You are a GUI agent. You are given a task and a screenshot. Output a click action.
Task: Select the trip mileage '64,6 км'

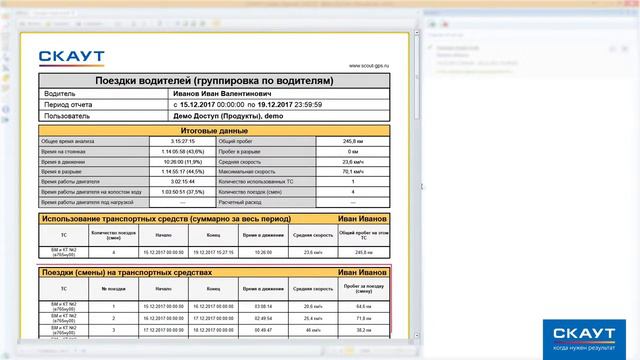tap(364, 307)
